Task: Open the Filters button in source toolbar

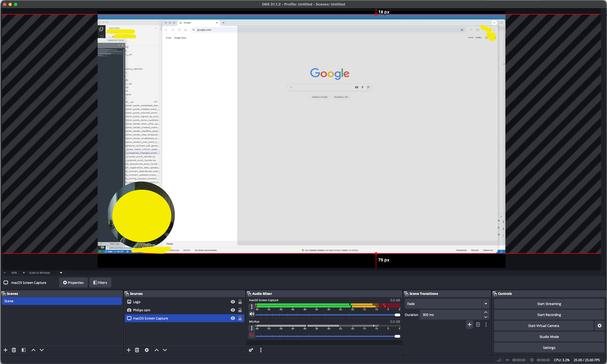Action: tap(100, 283)
